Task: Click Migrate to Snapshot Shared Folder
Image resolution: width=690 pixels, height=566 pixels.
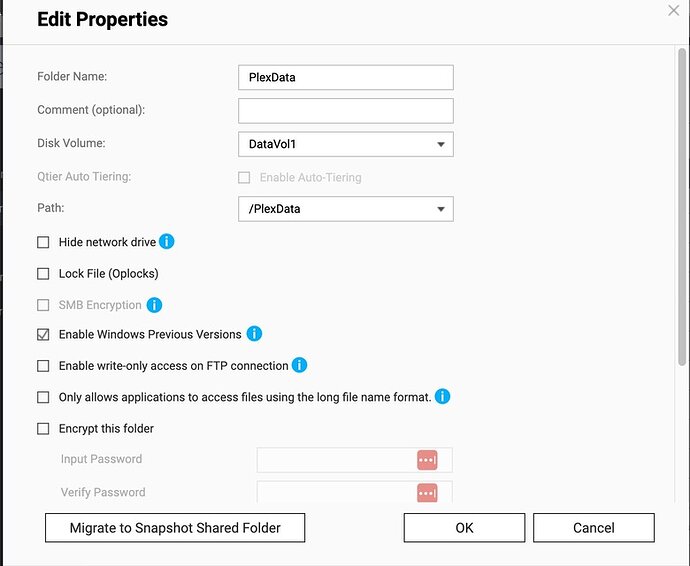Action: point(175,528)
